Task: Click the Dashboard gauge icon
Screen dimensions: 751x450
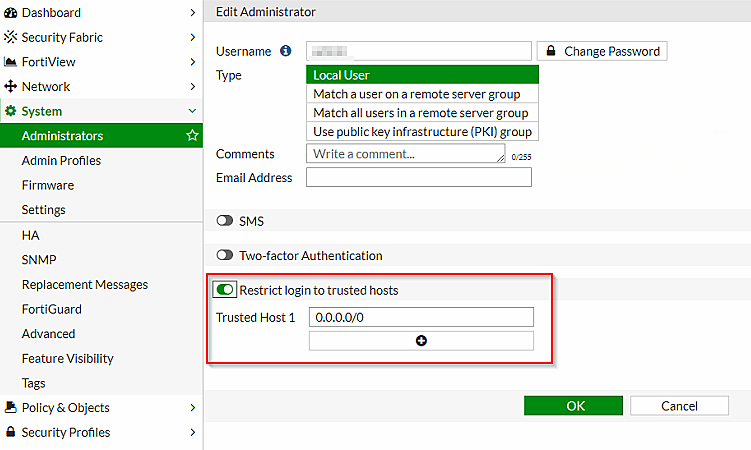Action: click(11, 13)
